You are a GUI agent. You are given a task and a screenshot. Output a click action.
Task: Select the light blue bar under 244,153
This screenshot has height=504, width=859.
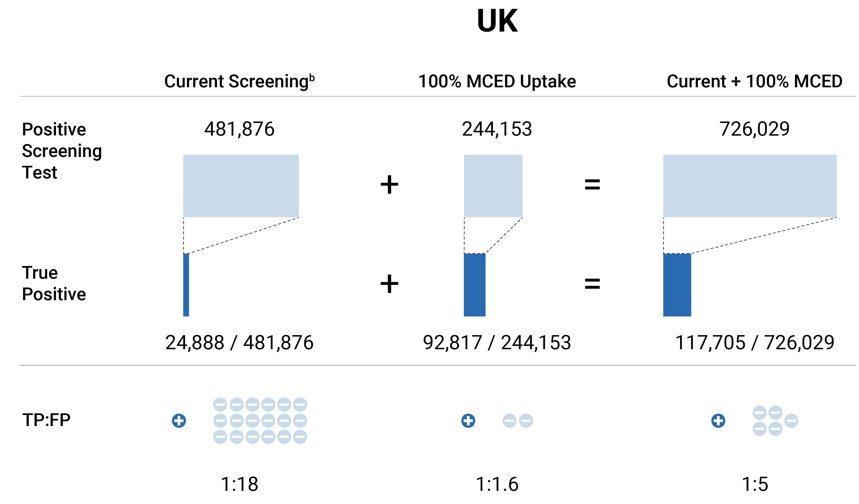point(493,186)
